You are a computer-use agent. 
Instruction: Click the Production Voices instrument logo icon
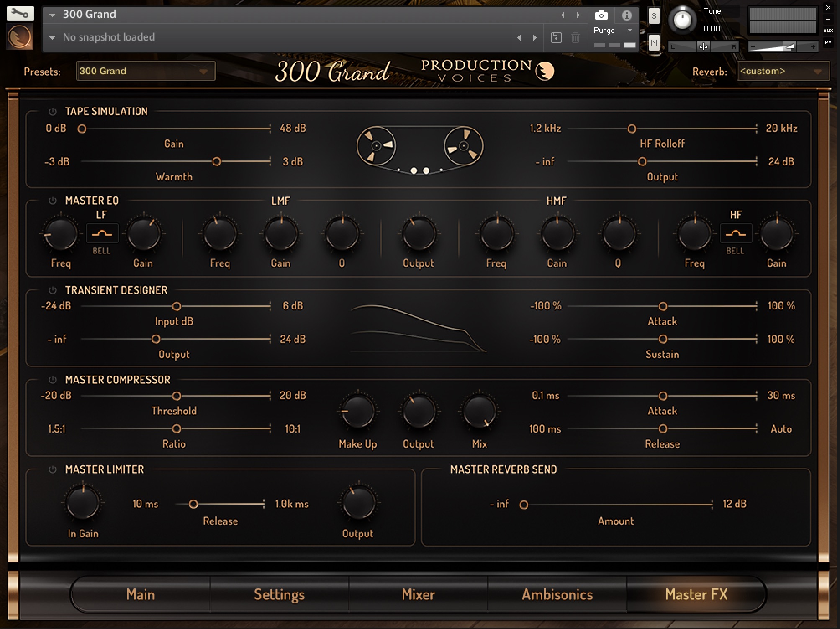[20, 36]
